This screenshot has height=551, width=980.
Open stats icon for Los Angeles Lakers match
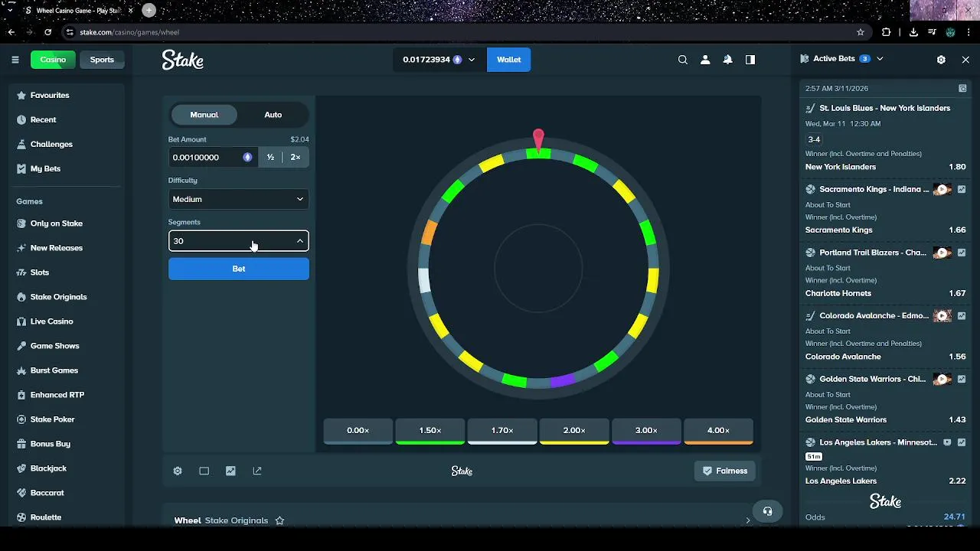pos(962,442)
